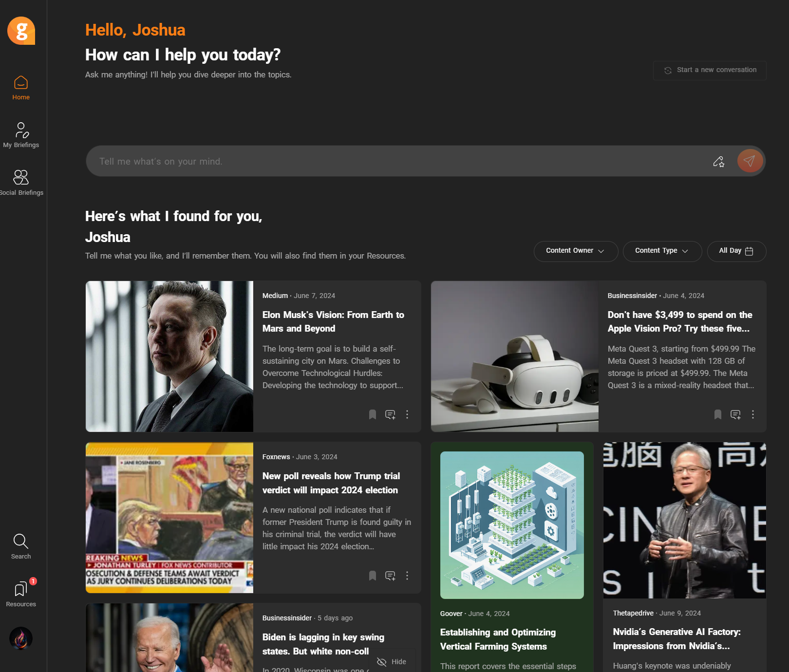Expand the Content Owner dropdown
789x672 pixels.
(x=576, y=251)
